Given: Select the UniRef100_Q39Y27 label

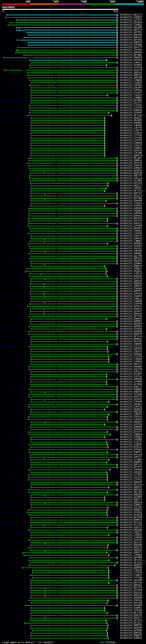Looking at the screenshot, I should tap(131, 371).
